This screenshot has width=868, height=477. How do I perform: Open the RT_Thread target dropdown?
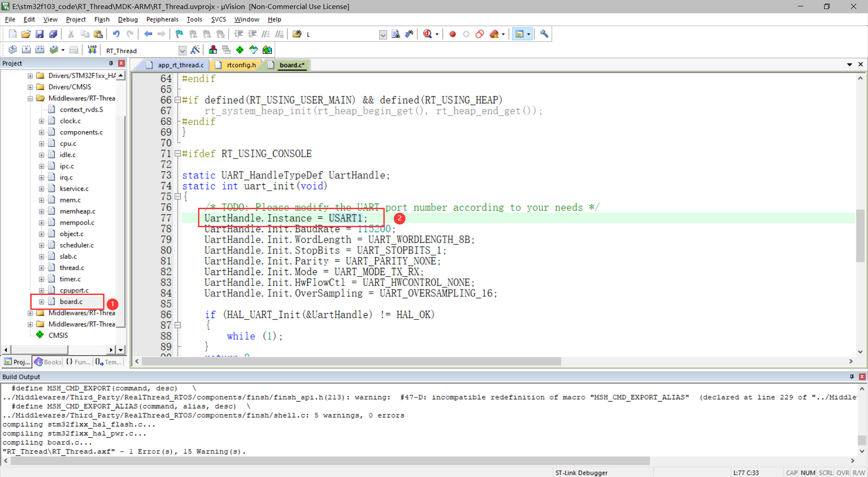[x=182, y=51]
